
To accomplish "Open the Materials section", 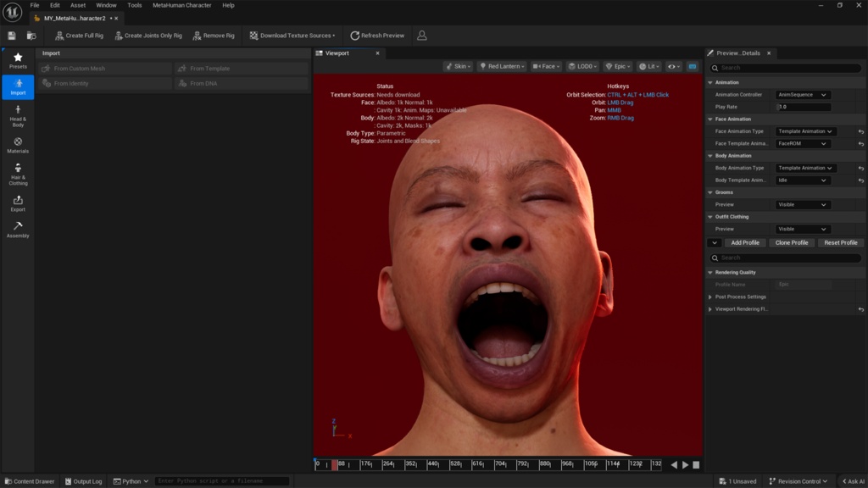I will coord(18,145).
